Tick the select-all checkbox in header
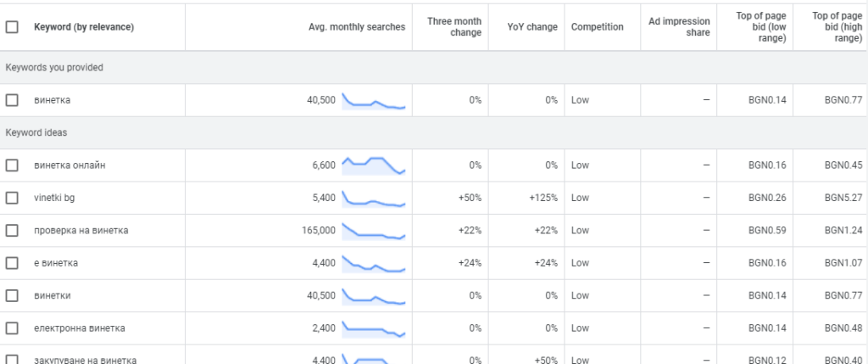This screenshot has width=868, height=364. [x=12, y=27]
